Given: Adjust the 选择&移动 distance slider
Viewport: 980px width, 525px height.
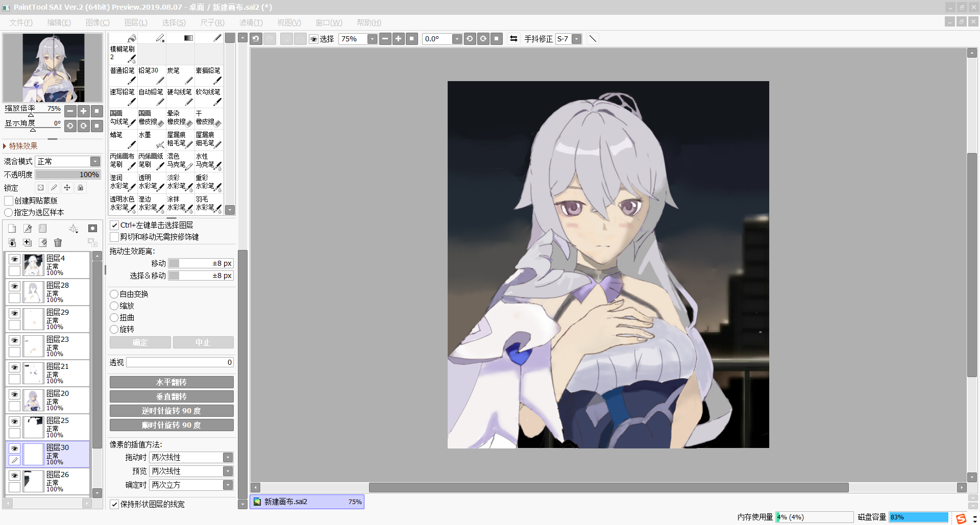Looking at the screenshot, I should point(201,276).
